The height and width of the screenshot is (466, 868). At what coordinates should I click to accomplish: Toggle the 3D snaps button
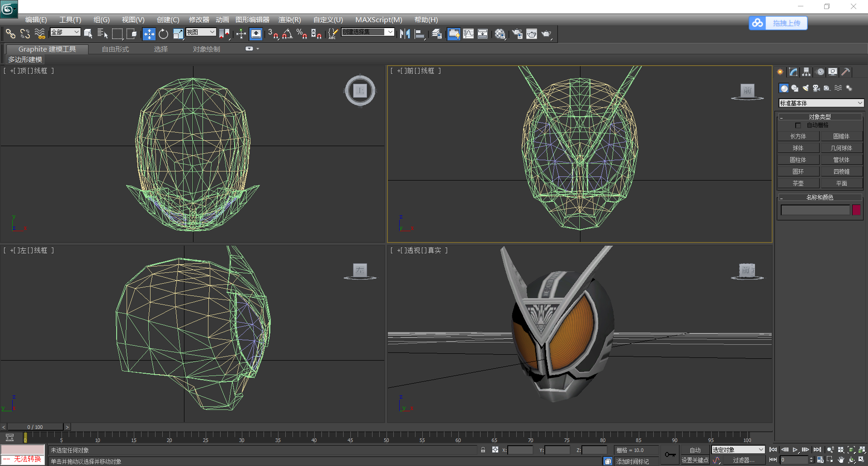point(273,34)
